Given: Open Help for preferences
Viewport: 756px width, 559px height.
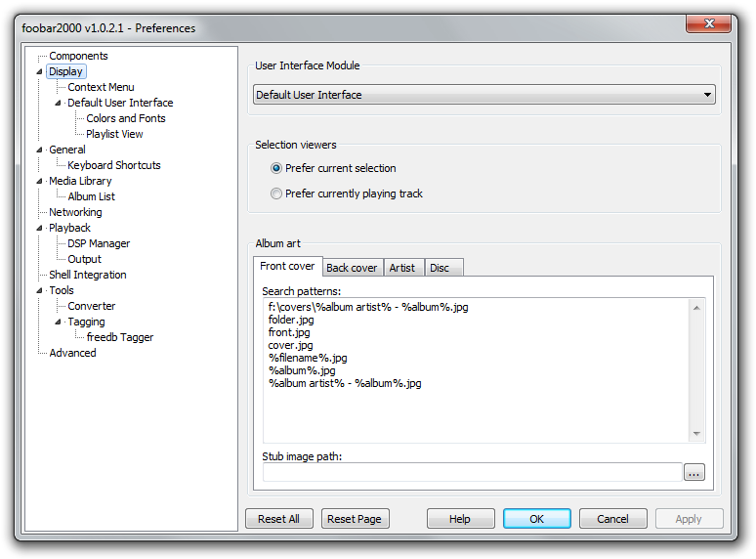Looking at the screenshot, I should click(x=460, y=519).
